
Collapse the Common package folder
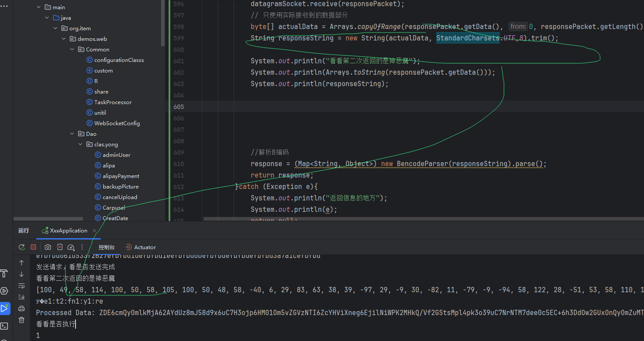point(72,50)
